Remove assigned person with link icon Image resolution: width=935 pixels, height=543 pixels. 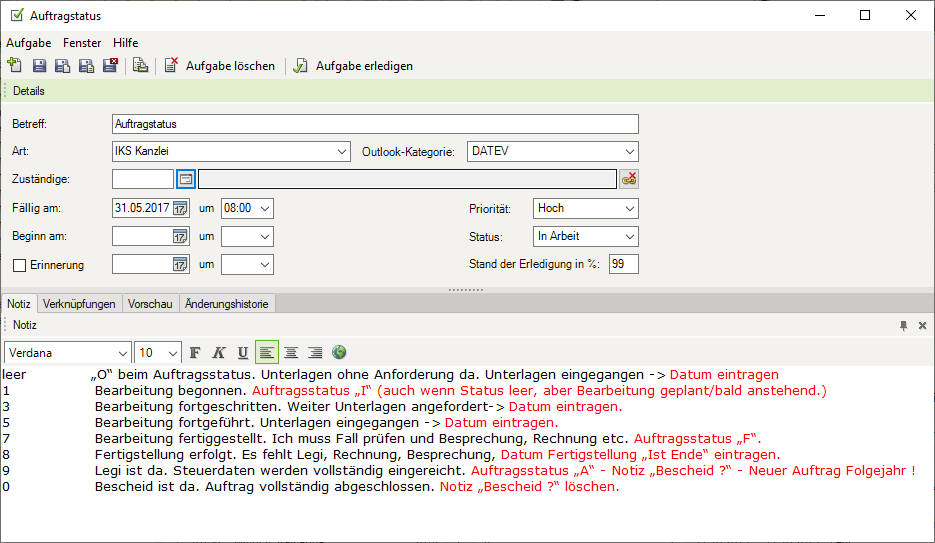[x=629, y=179]
